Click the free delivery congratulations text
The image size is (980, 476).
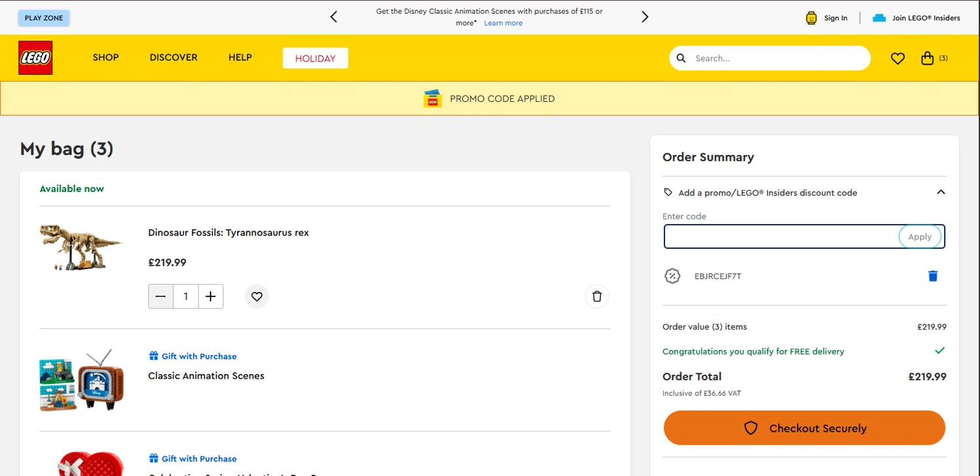[753, 351]
